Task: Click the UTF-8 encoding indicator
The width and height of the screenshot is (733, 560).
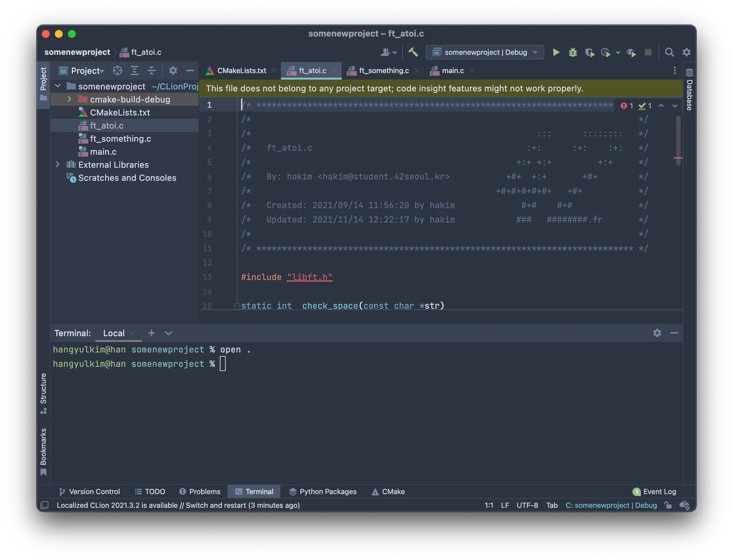Action: (527, 505)
